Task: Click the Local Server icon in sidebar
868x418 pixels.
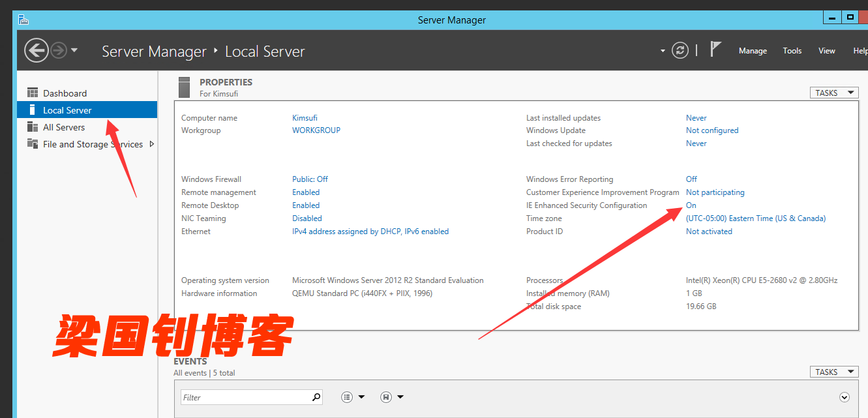Action: point(32,110)
